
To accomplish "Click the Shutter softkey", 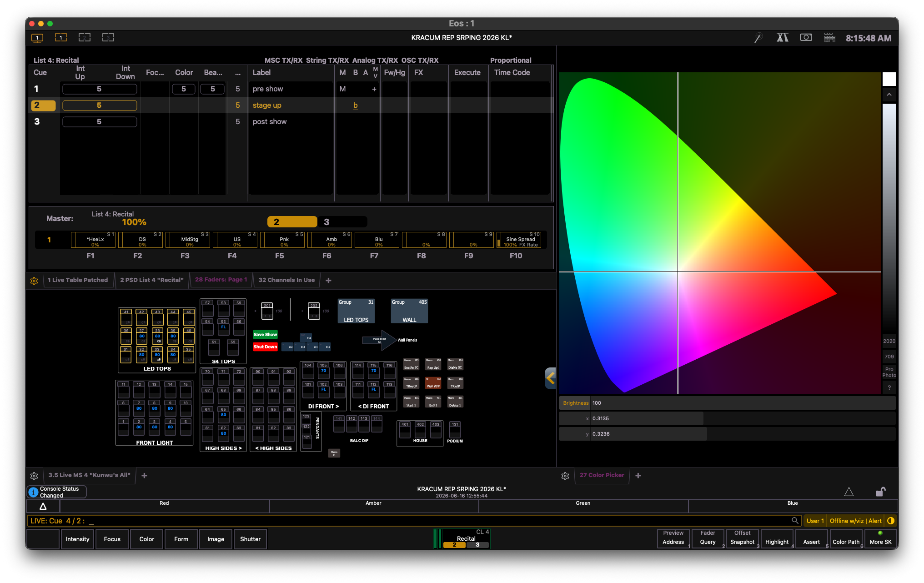I will (250, 539).
